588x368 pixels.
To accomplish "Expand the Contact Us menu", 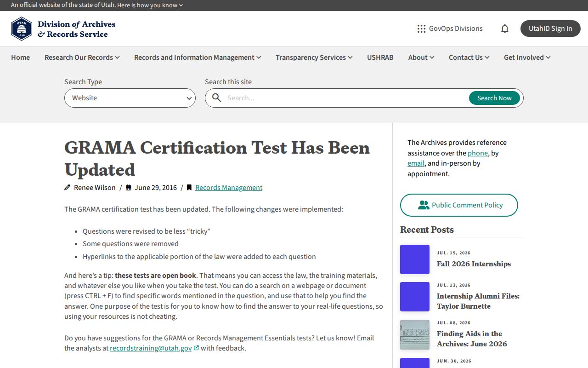I will 469,57.
